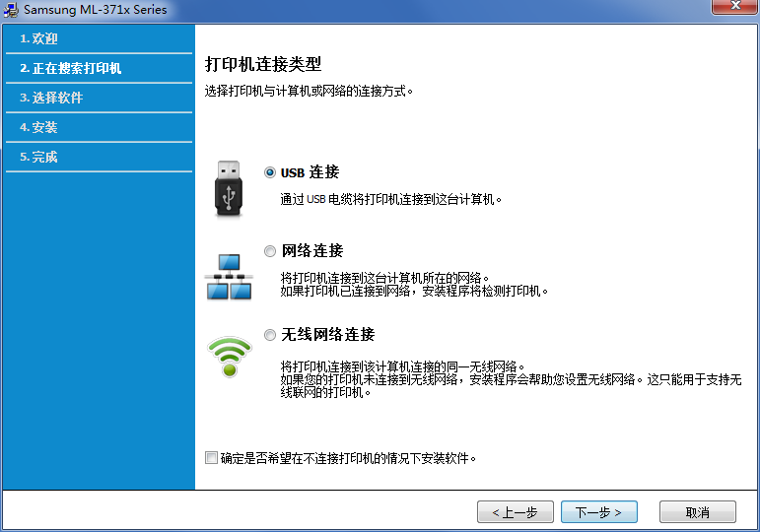Click the network computers icon
This screenshot has width=760, height=532.
click(x=229, y=277)
